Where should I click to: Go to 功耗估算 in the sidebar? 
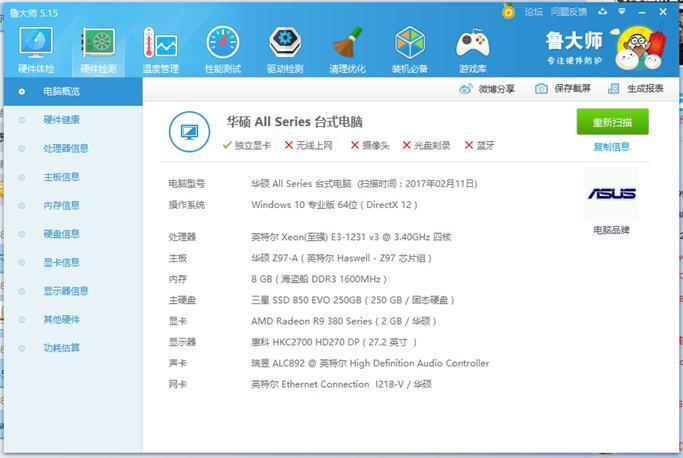pyautogui.click(x=62, y=348)
